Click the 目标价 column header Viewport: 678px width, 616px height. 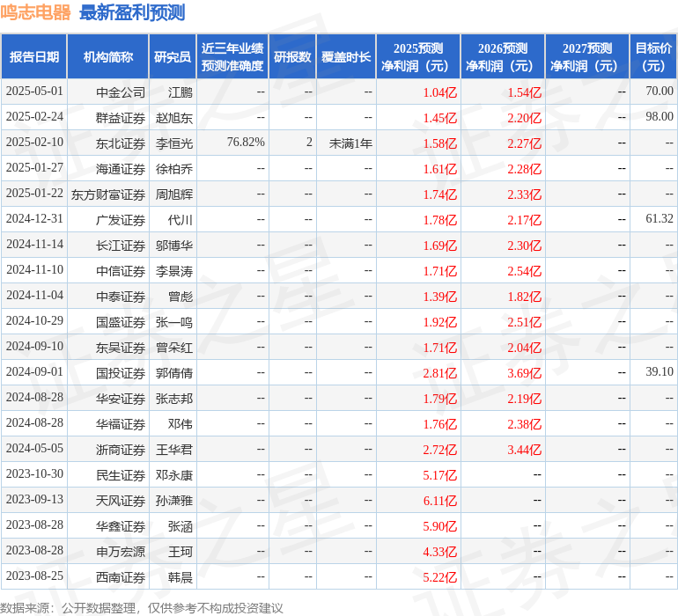click(x=653, y=56)
